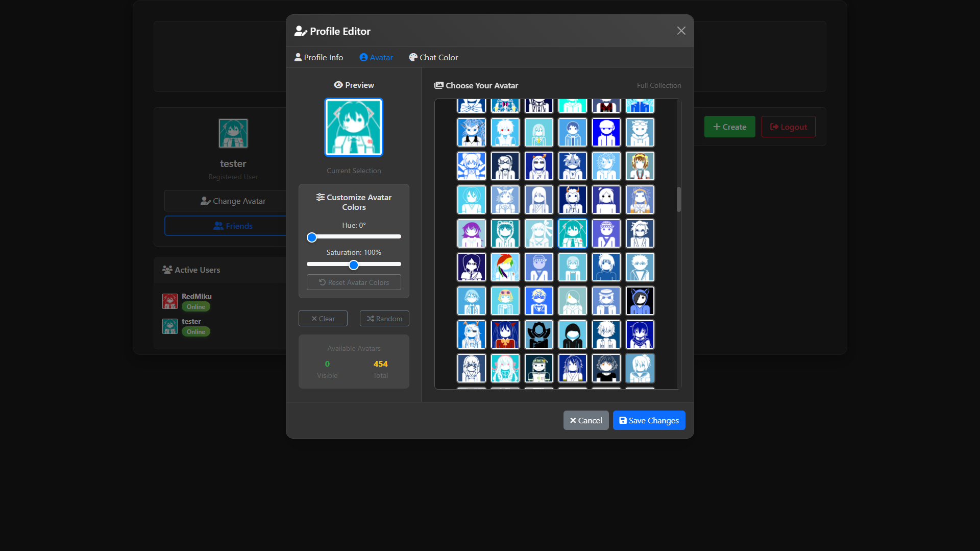Image resolution: width=980 pixels, height=551 pixels.
Task: Click Save Changes button
Action: [x=649, y=421]
